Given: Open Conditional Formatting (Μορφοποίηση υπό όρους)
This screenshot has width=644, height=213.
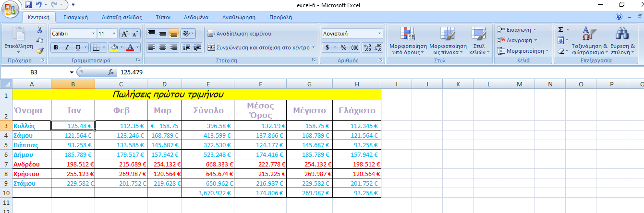Looking at the screenshot, I should pyautogui.click(x=408, y=41).
